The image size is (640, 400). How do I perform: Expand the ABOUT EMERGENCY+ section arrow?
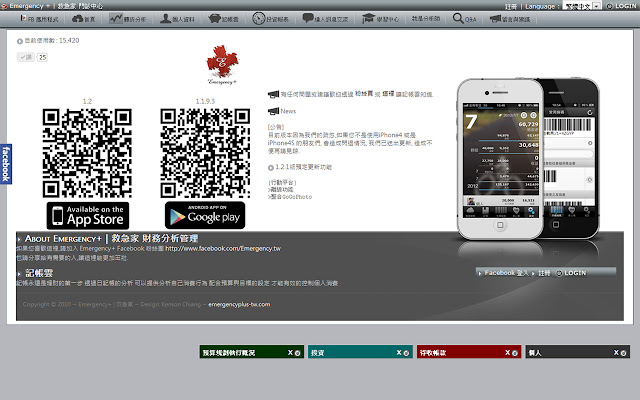(x=19, y=239)
